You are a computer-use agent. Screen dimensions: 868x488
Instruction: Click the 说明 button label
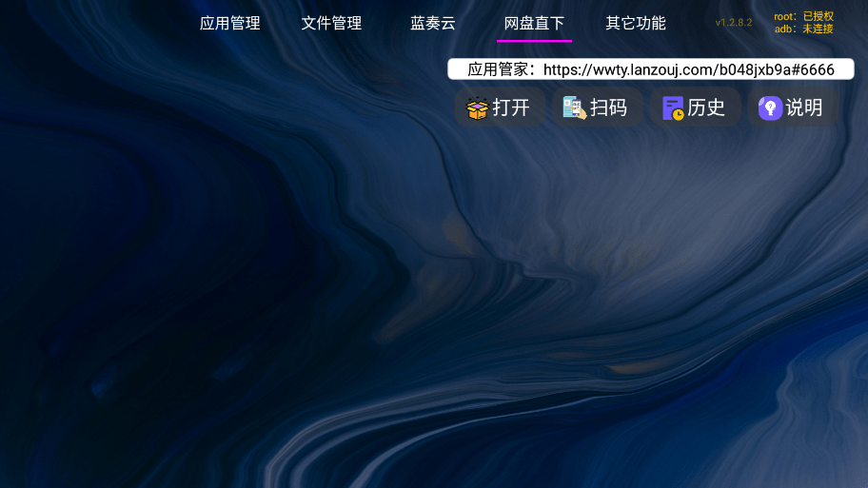804,107
